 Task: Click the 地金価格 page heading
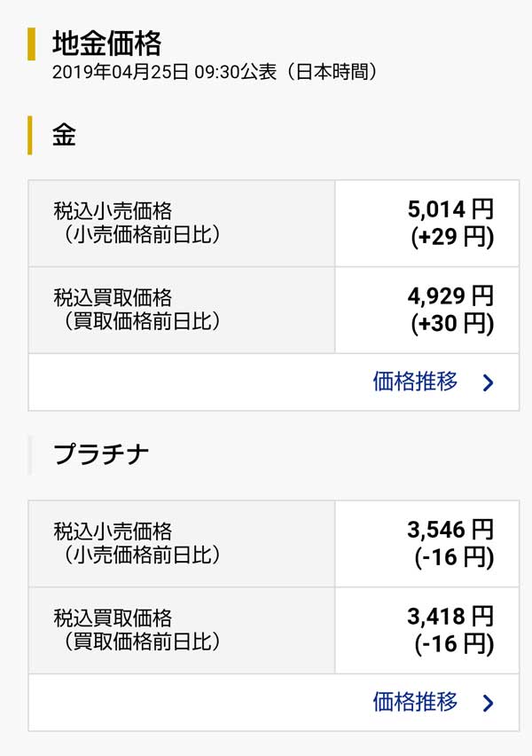click(x=106, y=43)
